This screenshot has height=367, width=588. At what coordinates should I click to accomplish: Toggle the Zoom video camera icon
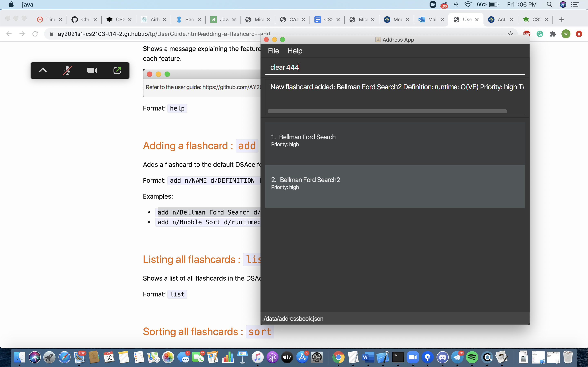(x=92, y=70)
